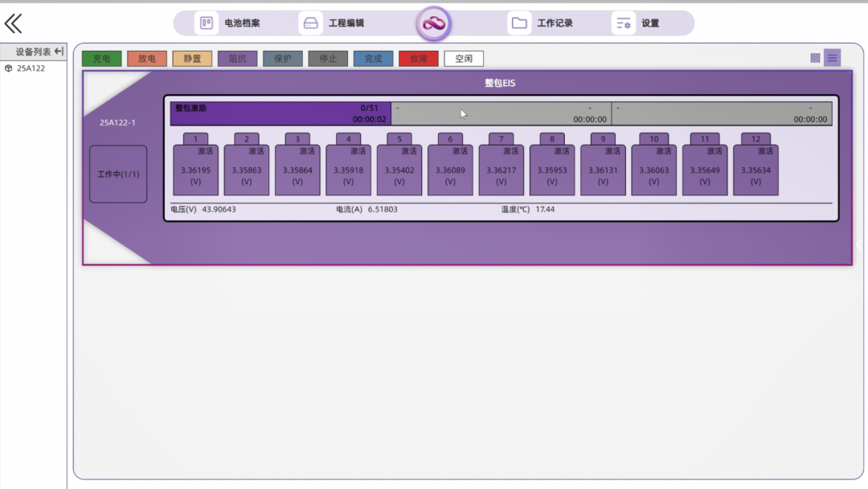
Task: Open 工程编辑 project edit icon
Action: pyautogui.click(x=310, y=23)
